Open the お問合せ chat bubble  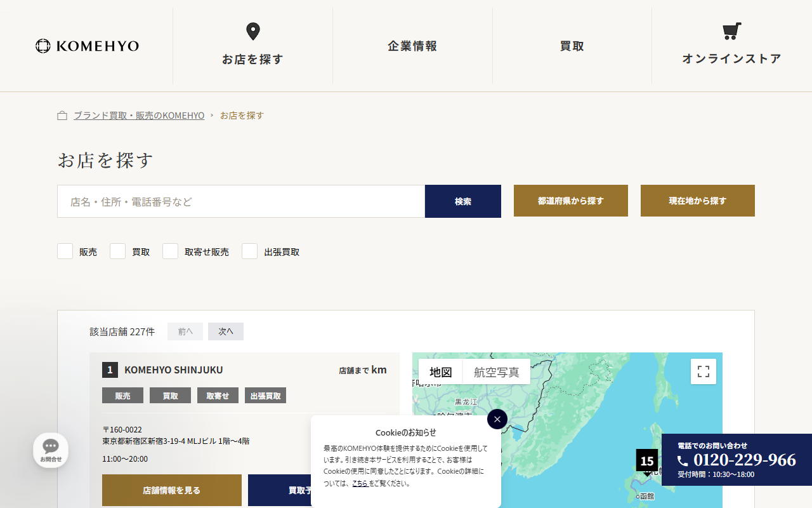coord(51,450)
